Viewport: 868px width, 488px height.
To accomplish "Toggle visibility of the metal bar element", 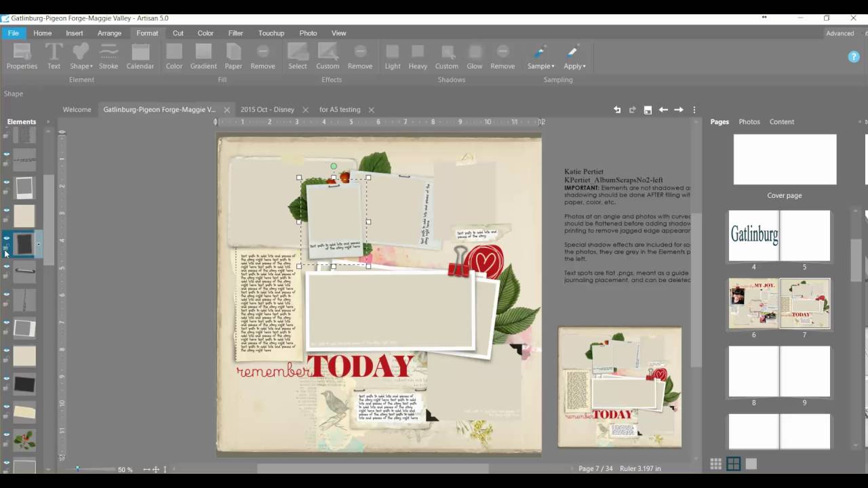I will [x=6, y=266].
